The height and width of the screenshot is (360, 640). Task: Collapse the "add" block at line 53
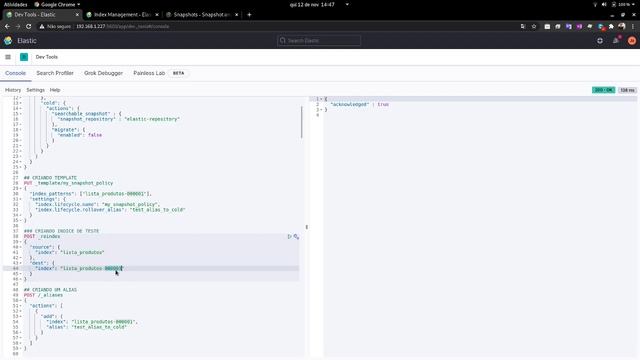coord(21,316)
